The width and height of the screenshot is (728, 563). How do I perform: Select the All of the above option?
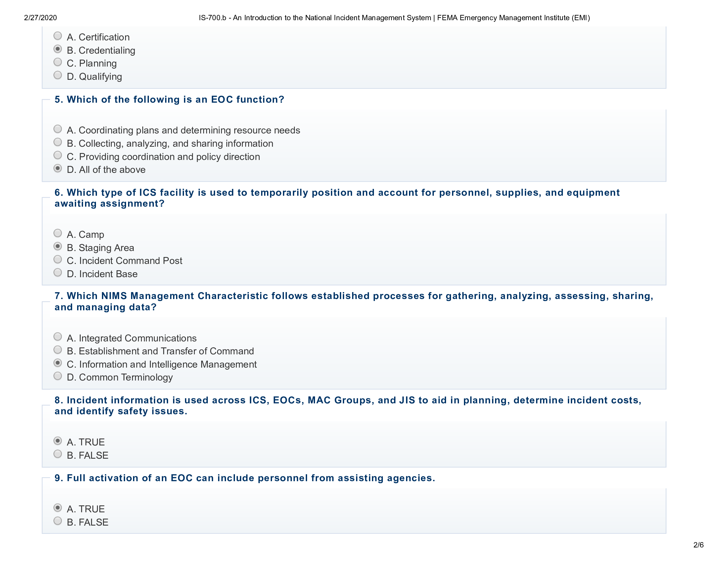pyautogui.click(x=58, y=169)
